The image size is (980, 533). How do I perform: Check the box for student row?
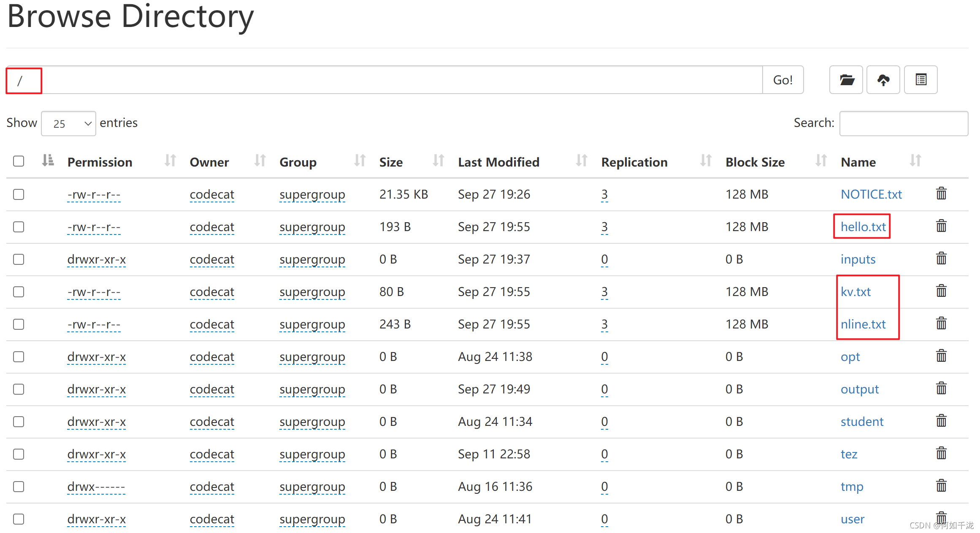(x=19, y=422)
